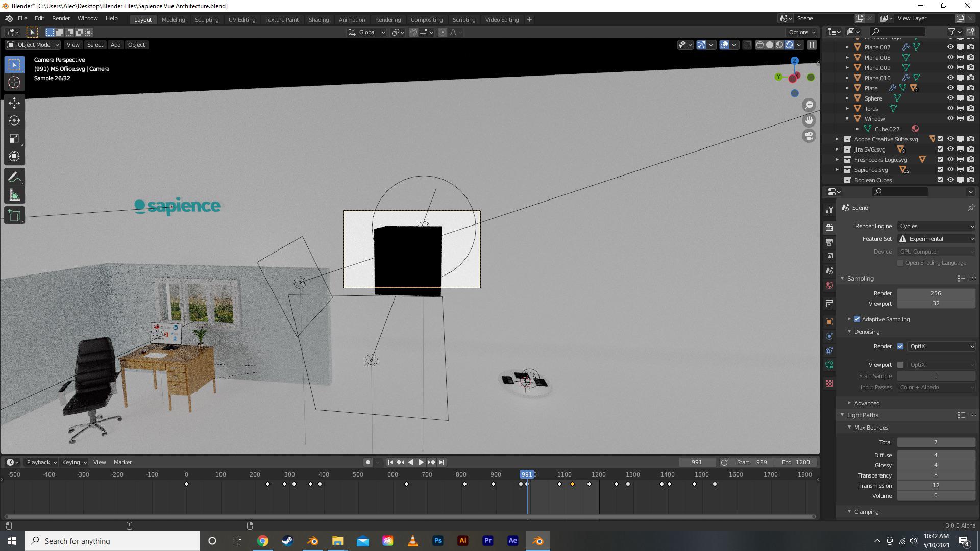Screen dimensions: 980x551
Task: Open the Render menu
Action: tap(61, 18)
